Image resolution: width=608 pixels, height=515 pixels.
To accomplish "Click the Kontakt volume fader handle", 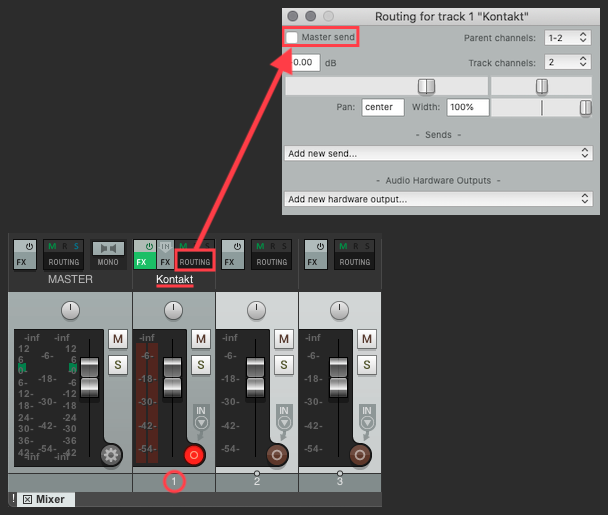I will click(x=173, y=377).
